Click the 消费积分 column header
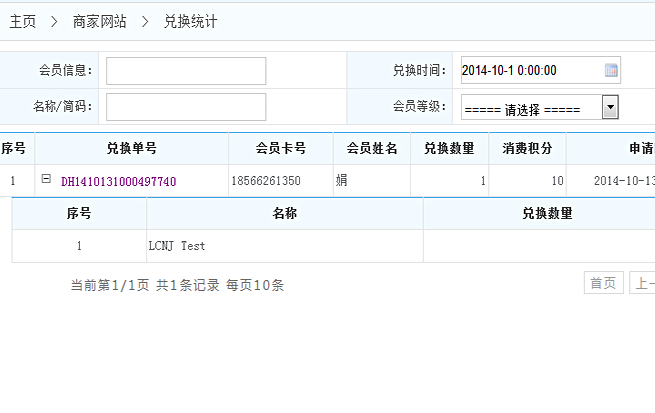Screen dimensions: 655x413 pyautogui.click(x=527, y=149)
